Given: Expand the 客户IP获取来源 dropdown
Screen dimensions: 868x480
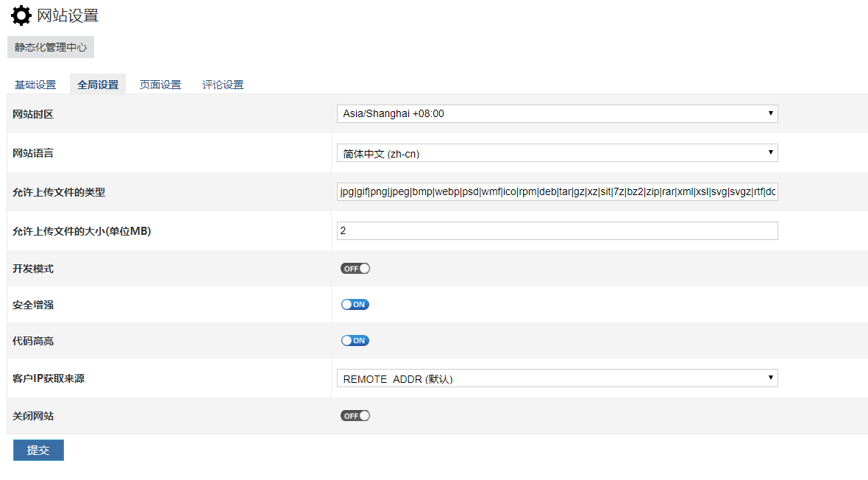Looking at the screenshot, I should 557,378.
